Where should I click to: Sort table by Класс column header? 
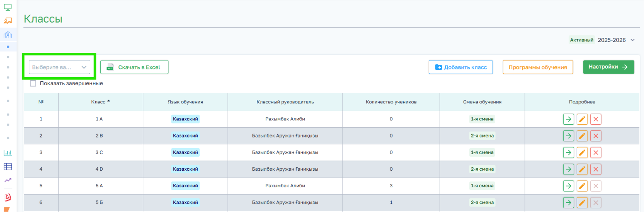pos(100,102)
